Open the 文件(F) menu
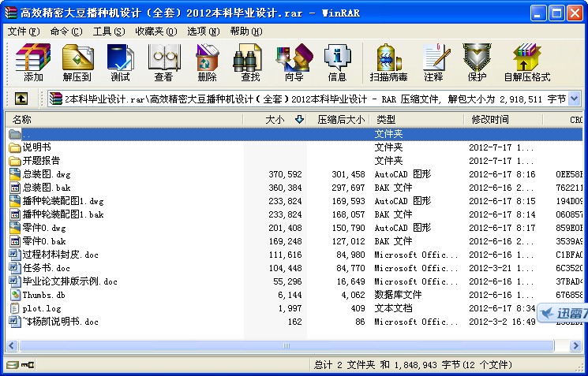Screen dimensions: 588x376 [23, 32]
